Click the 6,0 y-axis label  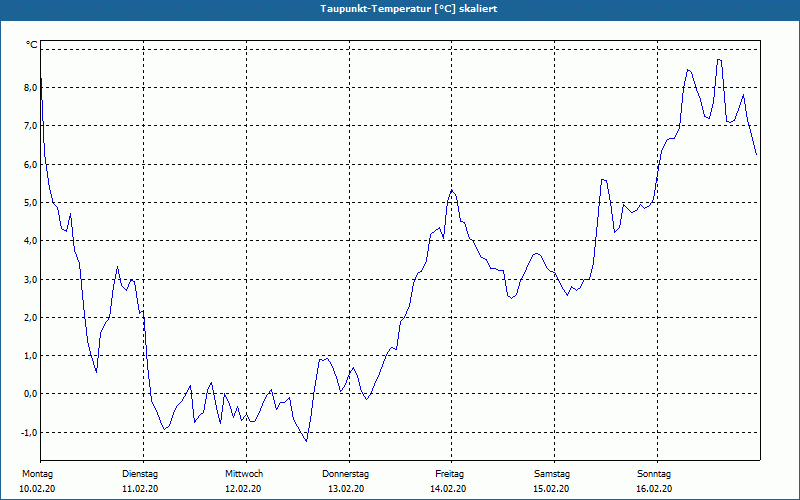pyautogui.click(x=31, y=164)
